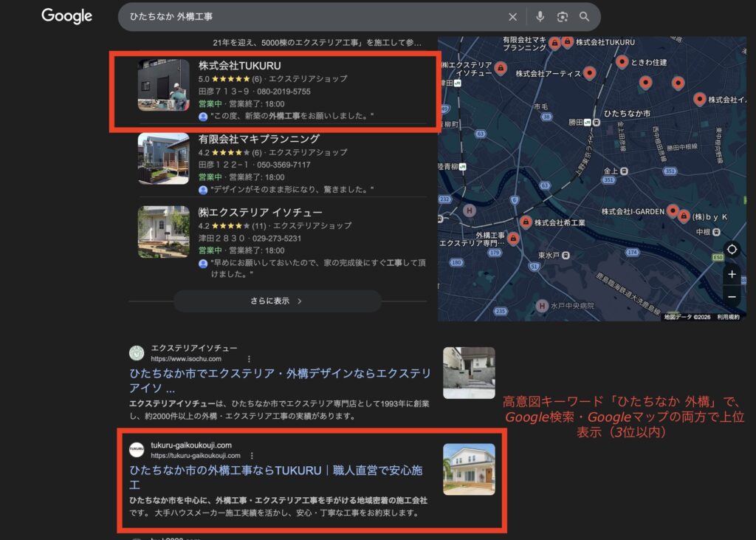Click review quote デザインがそのまま形になり
This screenshot has width=756, height=540.
(292, 189)
